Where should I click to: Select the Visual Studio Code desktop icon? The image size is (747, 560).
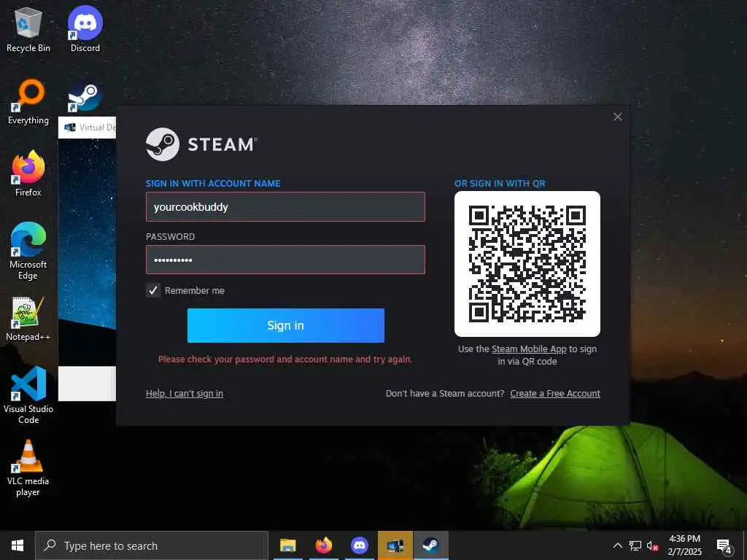point(28,395)
